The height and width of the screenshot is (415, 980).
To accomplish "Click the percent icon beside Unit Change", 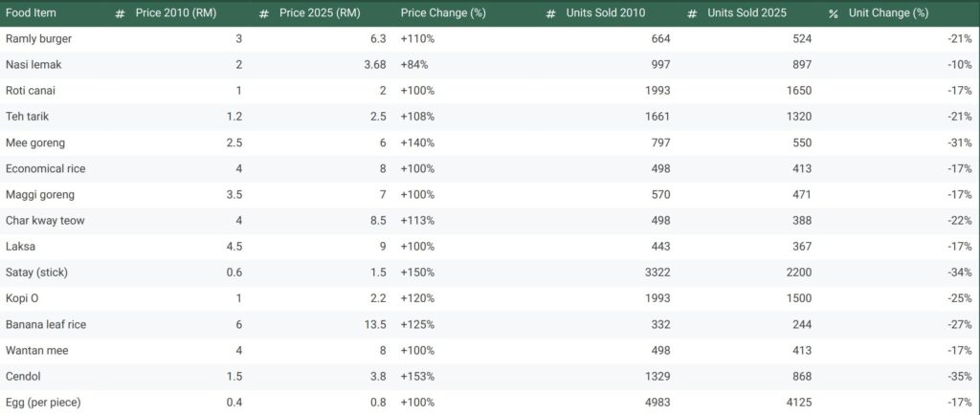I will click(833, 13).
